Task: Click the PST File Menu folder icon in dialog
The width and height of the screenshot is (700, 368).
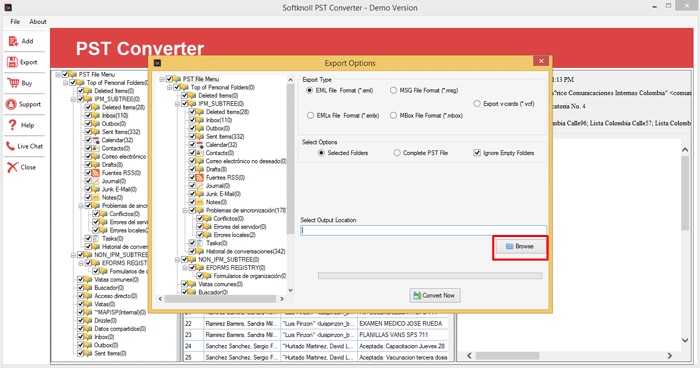Action: [177, 79]
